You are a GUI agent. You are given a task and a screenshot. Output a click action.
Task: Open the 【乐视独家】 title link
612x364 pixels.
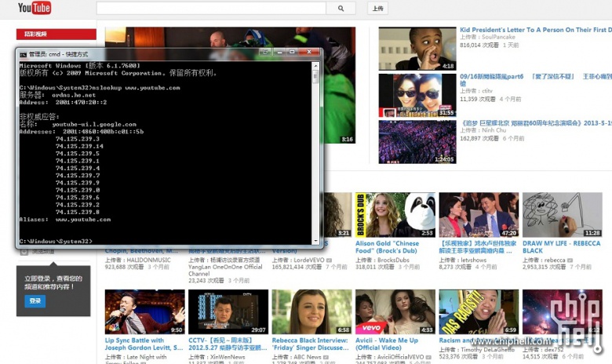tap(478, 247)
